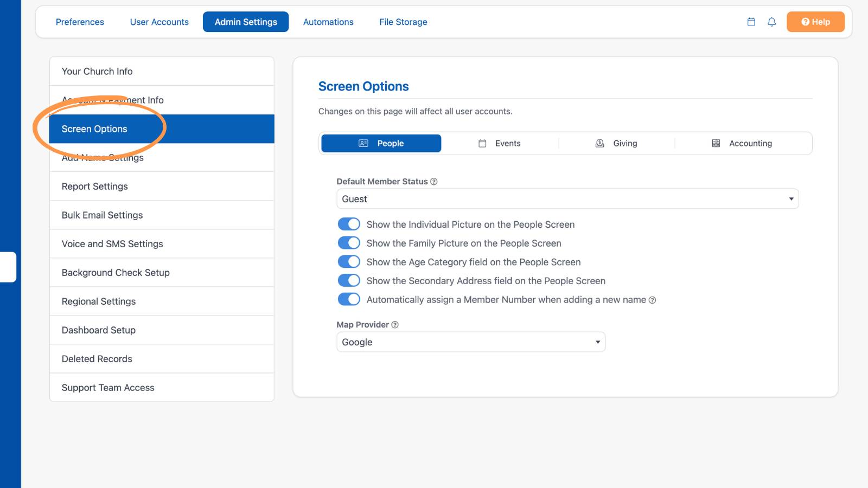The height and width of the screenshot is (488, 868).
Task: Select the Admin Settings tab
Action: (246, 22)
